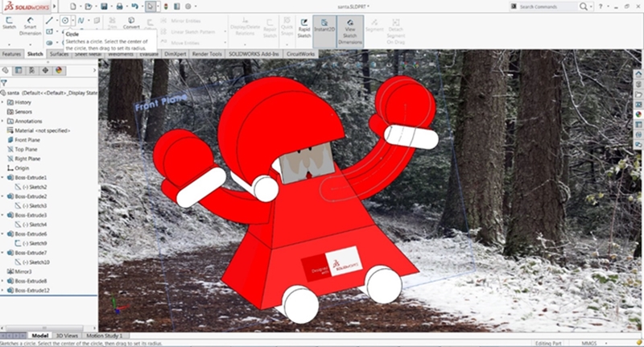Screen dimensions: 644x347
Task: Click the MMGS units in status bar
Action: [x=588, y=343]
